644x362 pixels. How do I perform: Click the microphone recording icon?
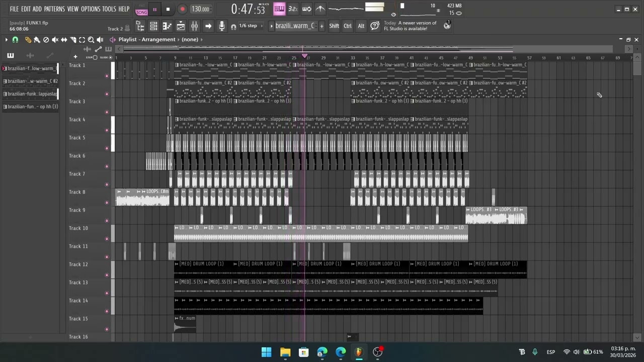tap(221, 26)
